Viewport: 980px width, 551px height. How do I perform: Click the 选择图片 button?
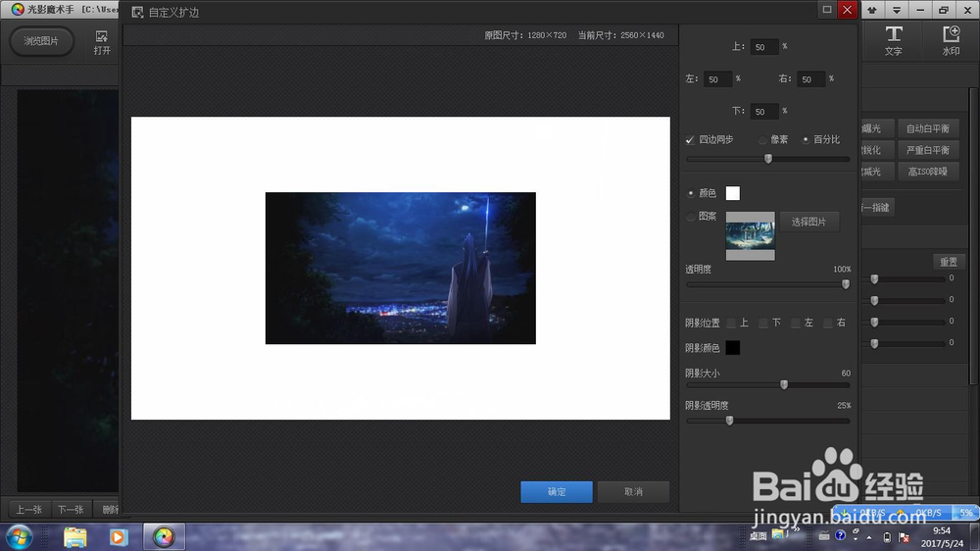(808, 222)
